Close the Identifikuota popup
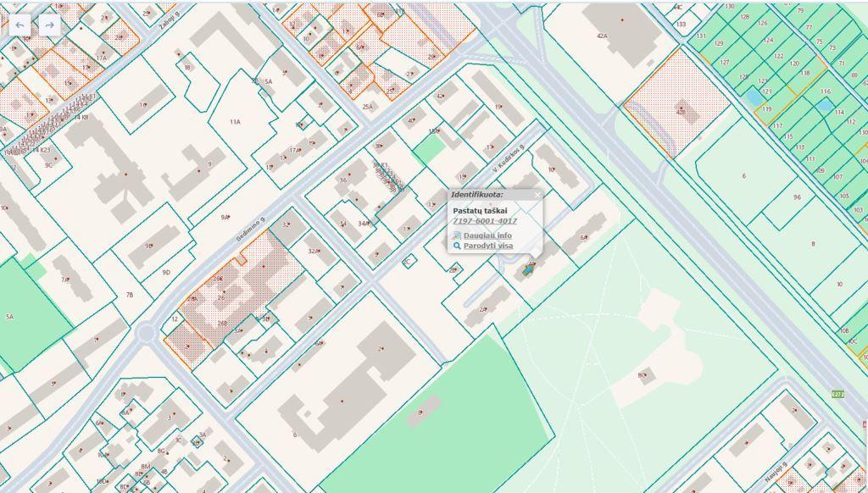The height and width of the screenshot is (493, 868). point(537,195)
